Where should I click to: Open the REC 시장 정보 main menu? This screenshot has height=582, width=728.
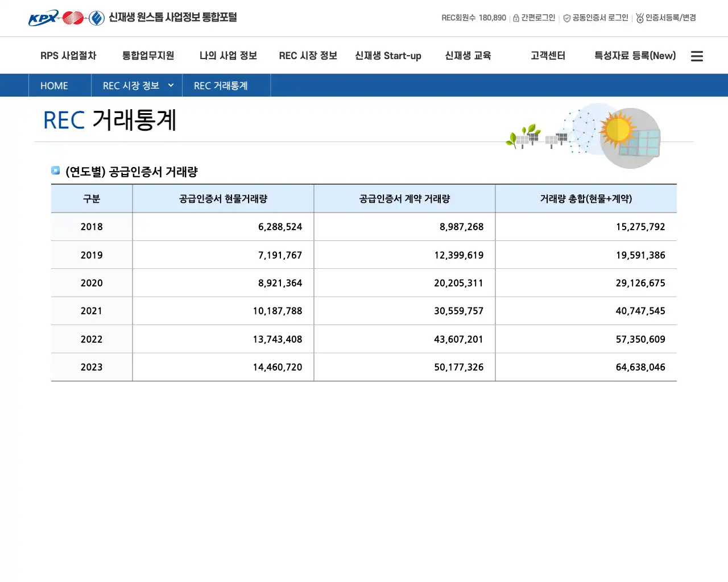coord(308,56)
